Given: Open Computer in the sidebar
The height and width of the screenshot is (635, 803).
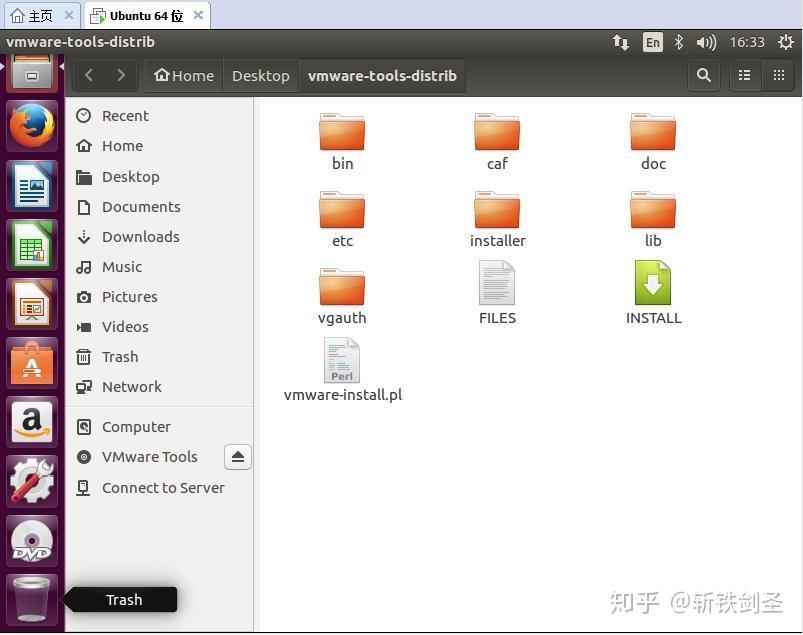Looking at the screenshot, I should coord(160,427).
